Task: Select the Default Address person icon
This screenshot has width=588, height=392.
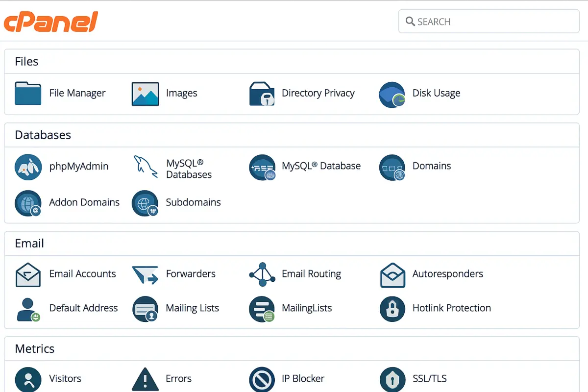Action: tap(28, 309)
